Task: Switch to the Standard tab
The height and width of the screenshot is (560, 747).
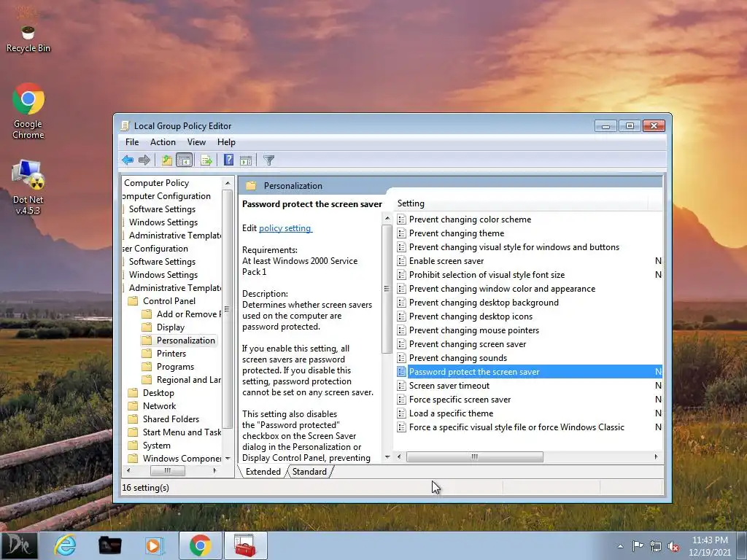Action: click(x=309, y=472)
